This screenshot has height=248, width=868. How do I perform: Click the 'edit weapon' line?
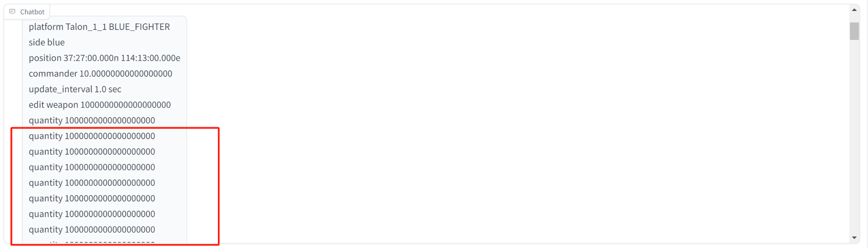pyautogui.click(x=100, y=105)
